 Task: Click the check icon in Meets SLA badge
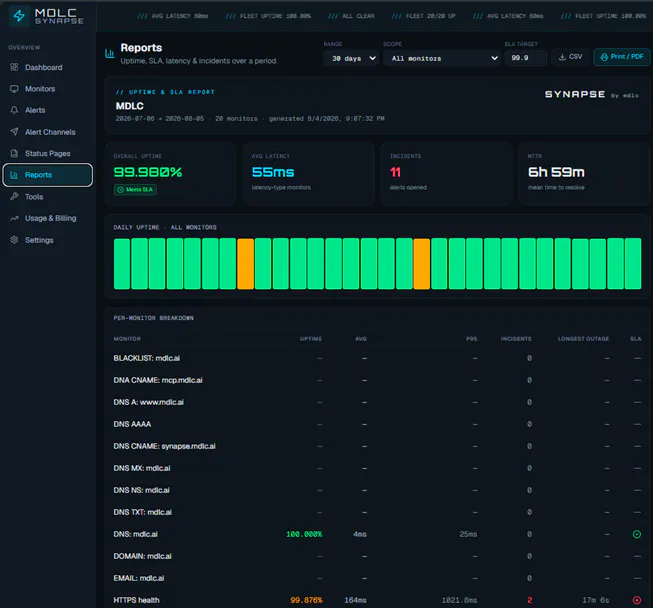(120, 190)
